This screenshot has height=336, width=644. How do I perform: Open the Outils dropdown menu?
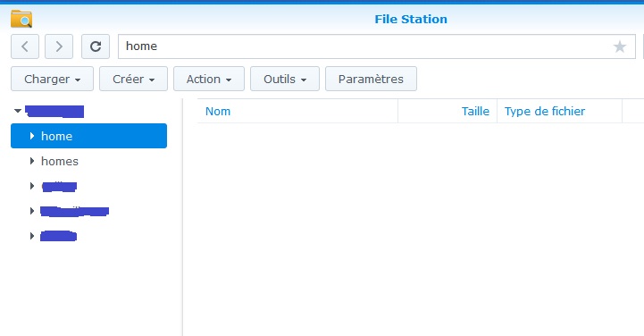(x=285, y=79)
